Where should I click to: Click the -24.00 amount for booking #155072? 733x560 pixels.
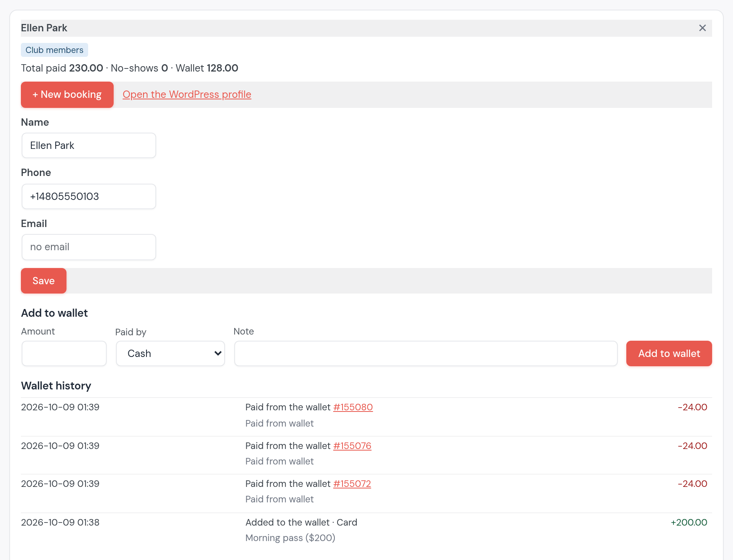point(692,484)
